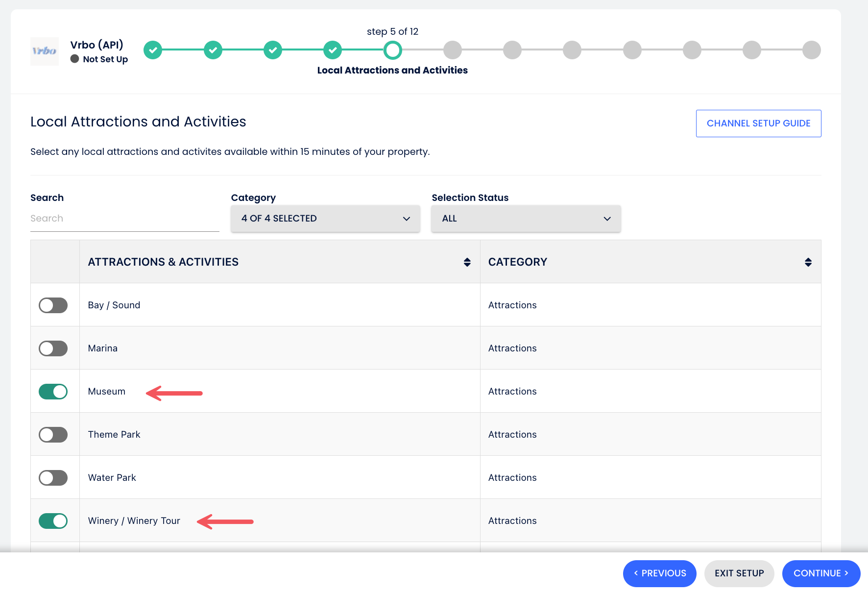Enable the Bay / Sound toggle
This screenshot has width=868, height=595.
[x=53, y=305]
